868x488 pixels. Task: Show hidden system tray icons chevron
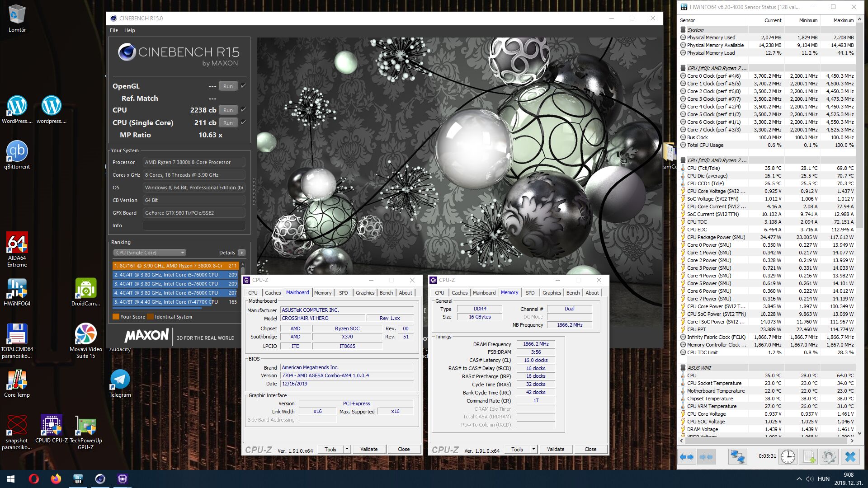click(799, 479)
